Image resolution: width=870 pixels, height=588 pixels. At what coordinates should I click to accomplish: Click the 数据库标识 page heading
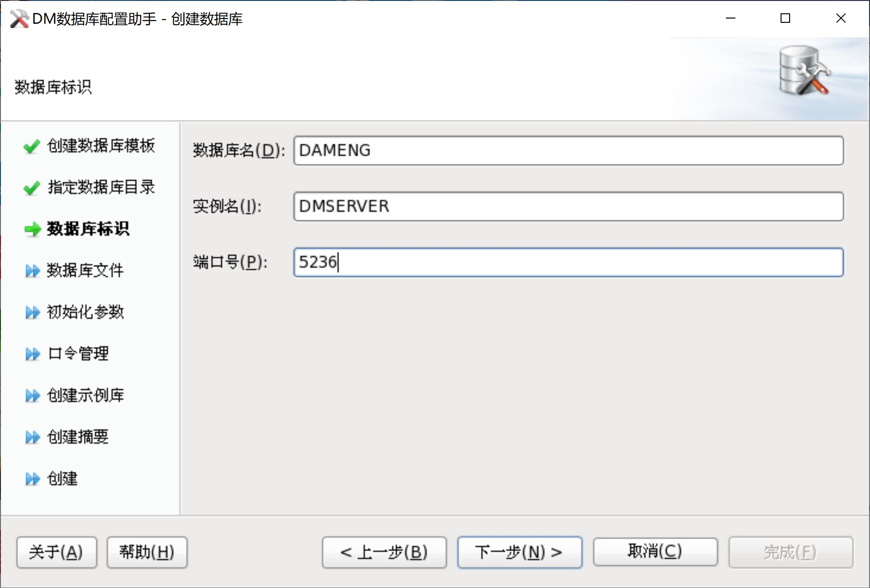click(53, 87)
